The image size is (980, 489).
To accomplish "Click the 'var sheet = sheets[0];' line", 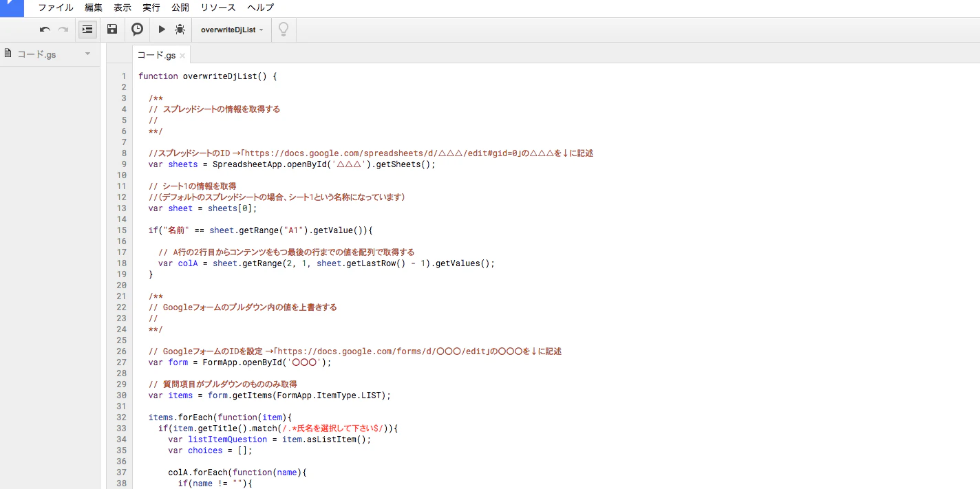I will [202, 208].
